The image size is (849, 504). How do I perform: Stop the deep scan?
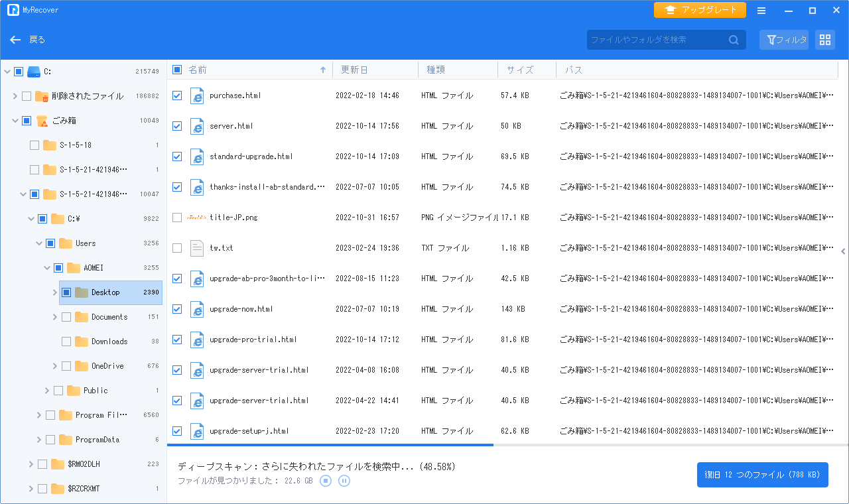coord(326,481)
